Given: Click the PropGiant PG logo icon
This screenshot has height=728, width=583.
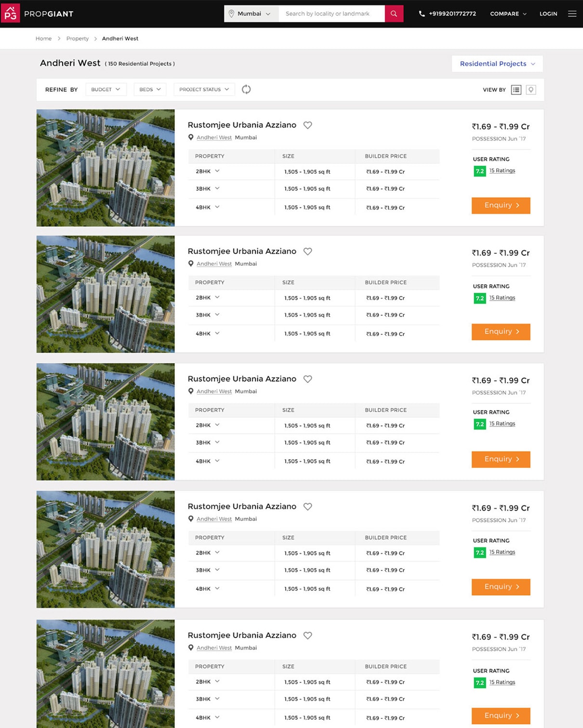Looking at the screenshot, I should pos(10,13).
